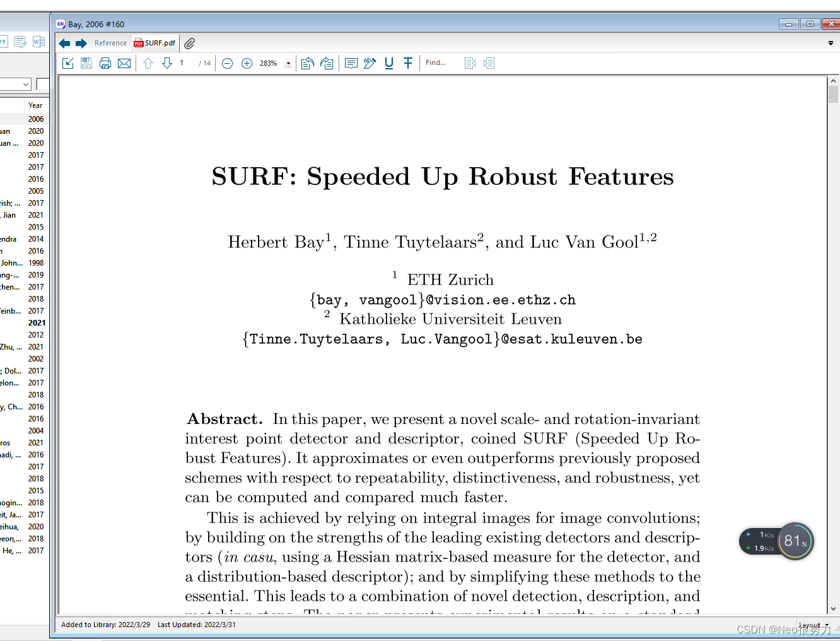The image size is (840, 641).
Task: Go to the next reference with the forward arrow
Action: pyautogui.click(x=81, y=44)
